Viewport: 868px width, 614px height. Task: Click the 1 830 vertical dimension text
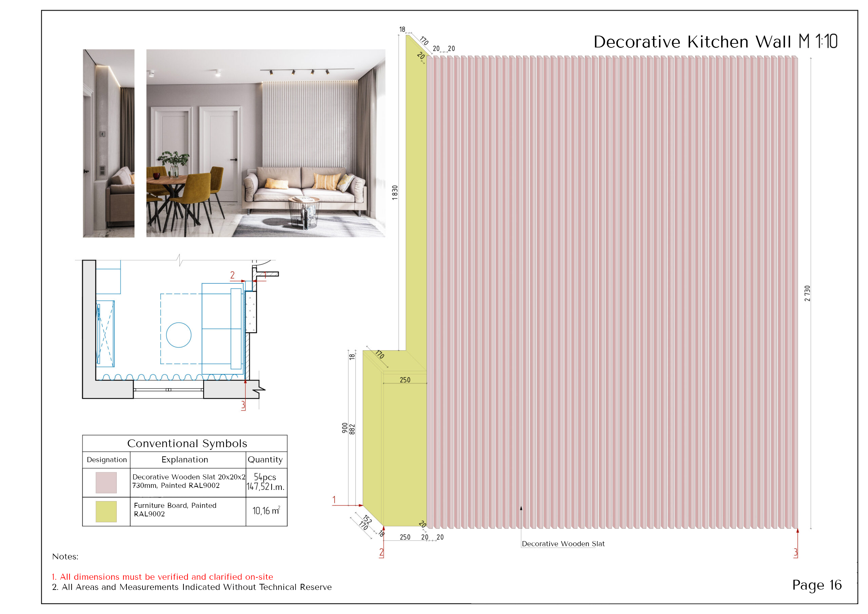[x=395, y=193]
